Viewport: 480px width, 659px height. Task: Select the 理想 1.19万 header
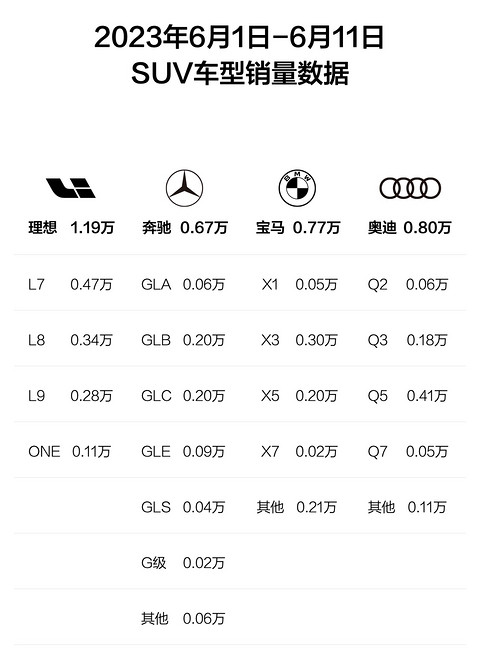point(71,228)
